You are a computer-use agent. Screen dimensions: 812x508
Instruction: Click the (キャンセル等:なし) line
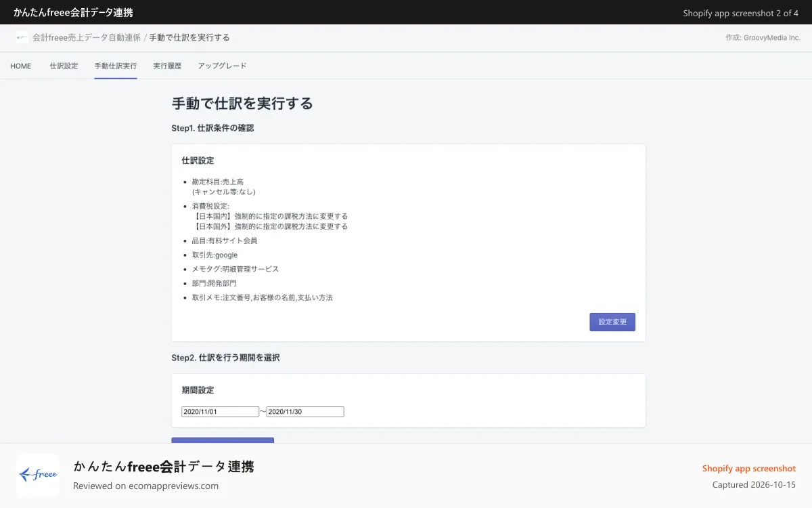pos(224,192)
